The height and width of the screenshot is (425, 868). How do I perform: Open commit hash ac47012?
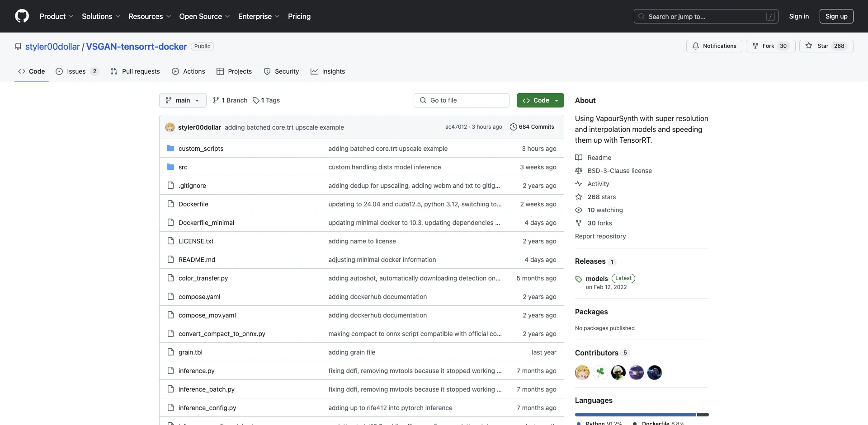click(x=456, y=127)
